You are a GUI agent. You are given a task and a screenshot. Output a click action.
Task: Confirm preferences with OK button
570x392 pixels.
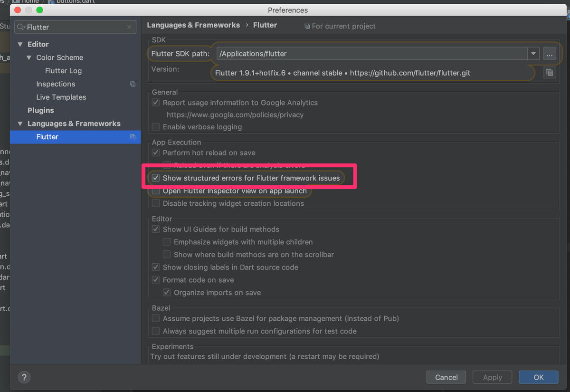pyautogui.click(x=539, y=377)
